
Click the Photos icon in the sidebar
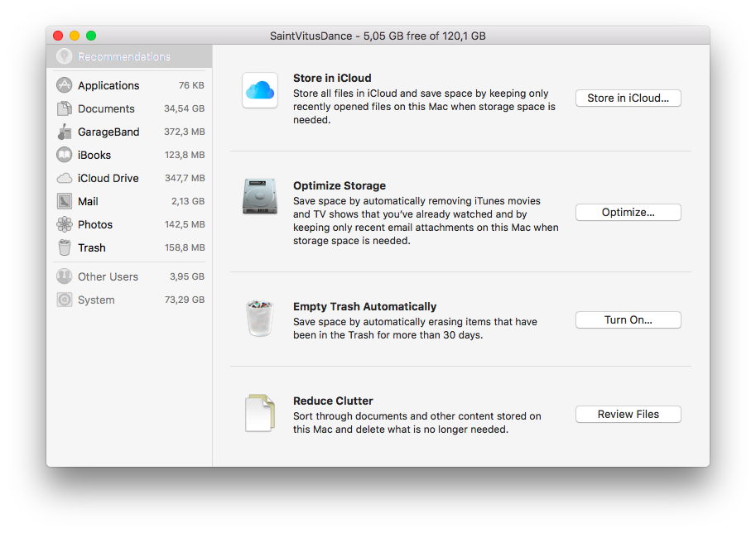[64, 224]
